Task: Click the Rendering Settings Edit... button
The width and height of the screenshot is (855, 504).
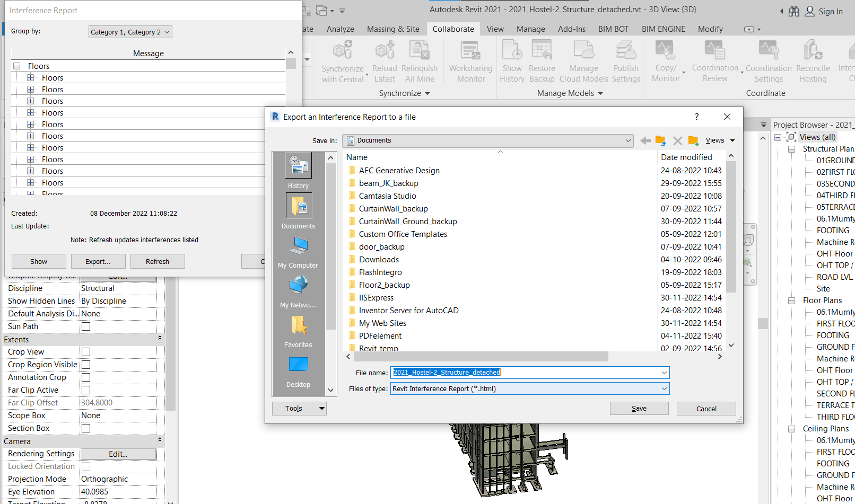Action: point(118,454)
